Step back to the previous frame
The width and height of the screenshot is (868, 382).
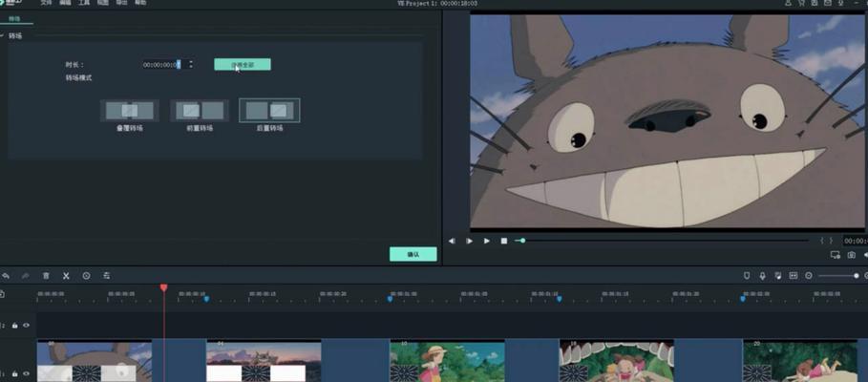[x=452, y=241]
